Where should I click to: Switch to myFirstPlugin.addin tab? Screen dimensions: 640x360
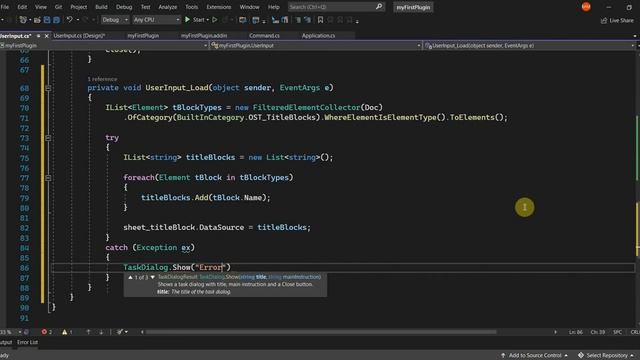[x=204, y=36]
